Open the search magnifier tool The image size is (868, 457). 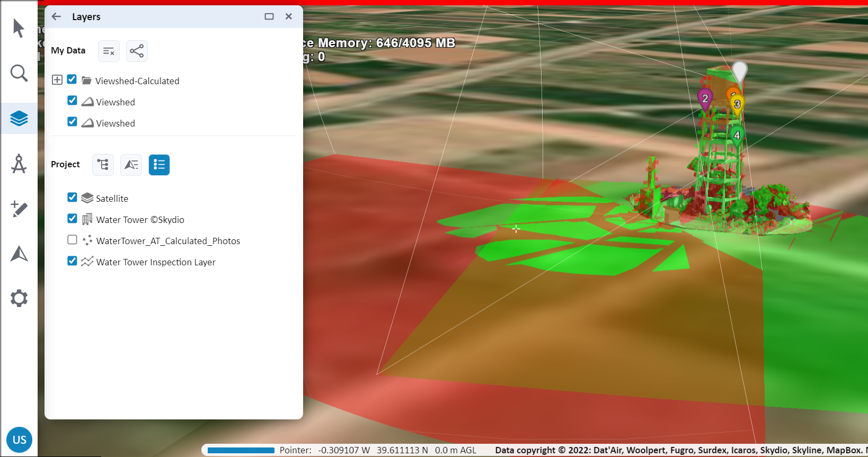[19, 73]
